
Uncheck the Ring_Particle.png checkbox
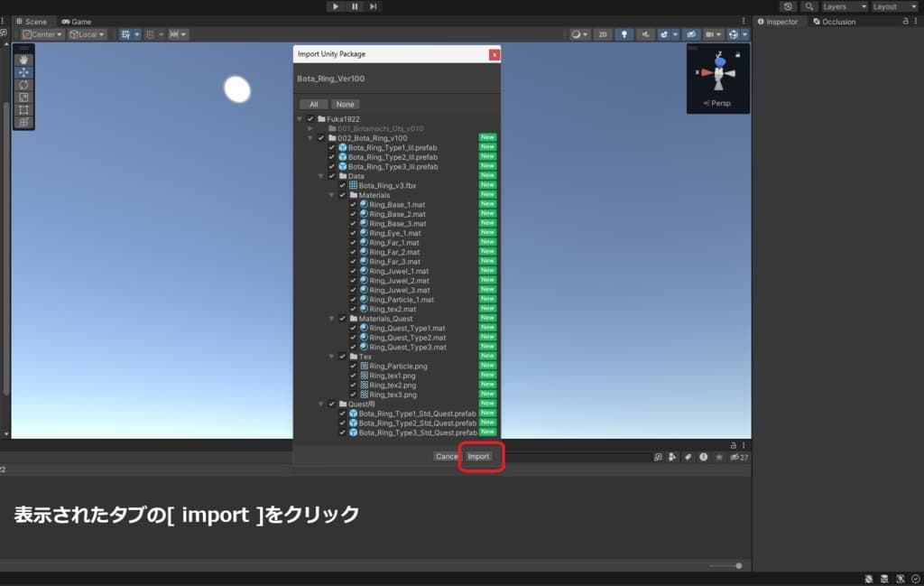pos(353,366)
